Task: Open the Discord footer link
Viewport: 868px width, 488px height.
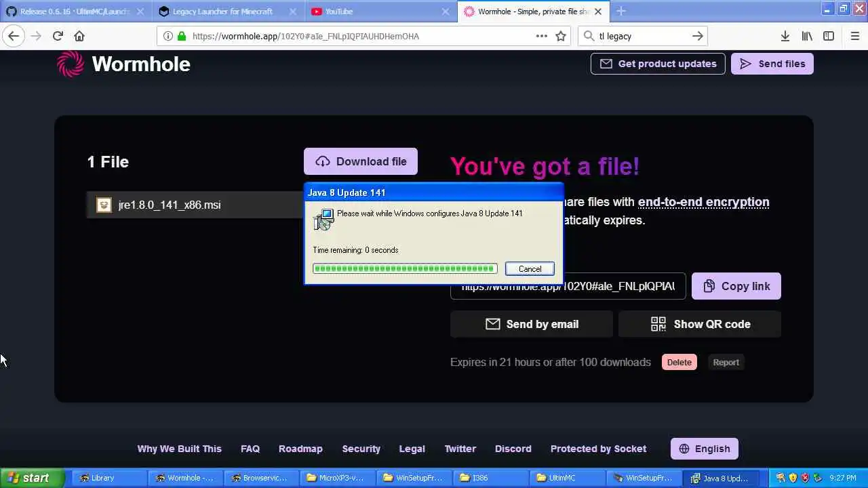Action: pyautogui.click(x=513, y=449)
